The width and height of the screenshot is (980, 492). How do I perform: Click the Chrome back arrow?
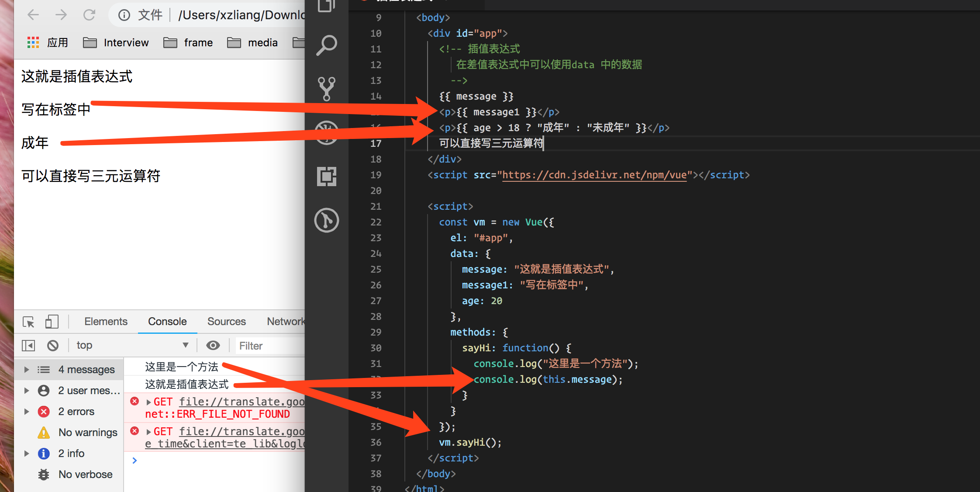(33, 15)
